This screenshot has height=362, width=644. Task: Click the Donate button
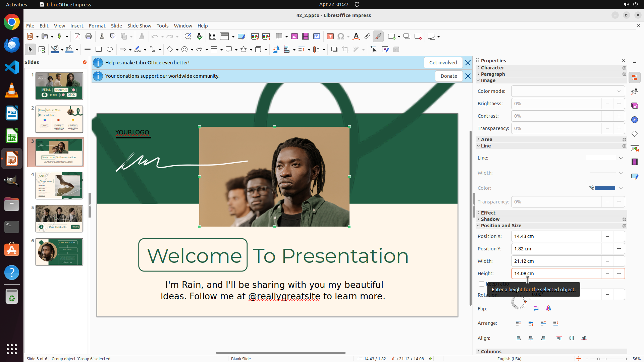click(x=448, y=76)
